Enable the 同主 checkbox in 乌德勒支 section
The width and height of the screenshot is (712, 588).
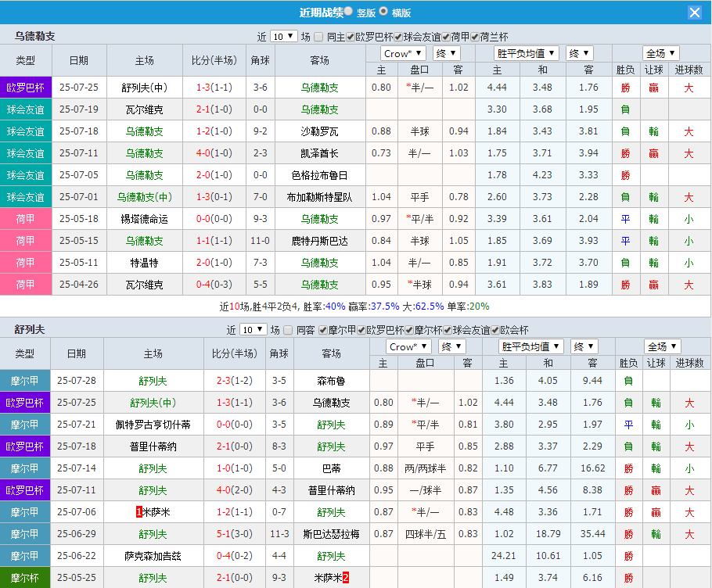[318, 36]
